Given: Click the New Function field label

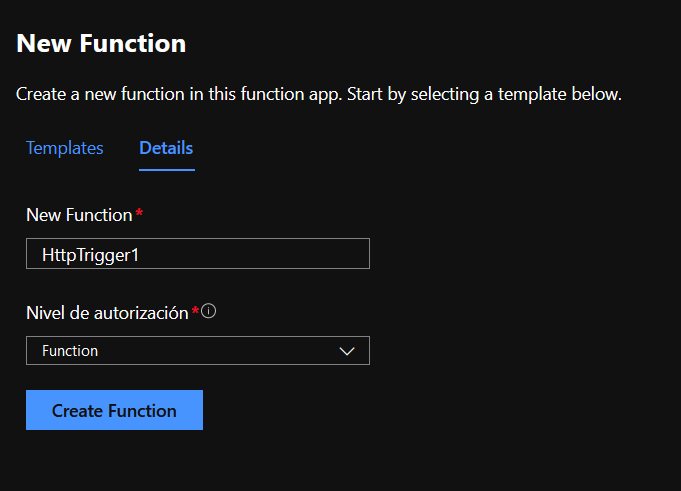Looking at the screenshot, I should click(x=79, y=215).
